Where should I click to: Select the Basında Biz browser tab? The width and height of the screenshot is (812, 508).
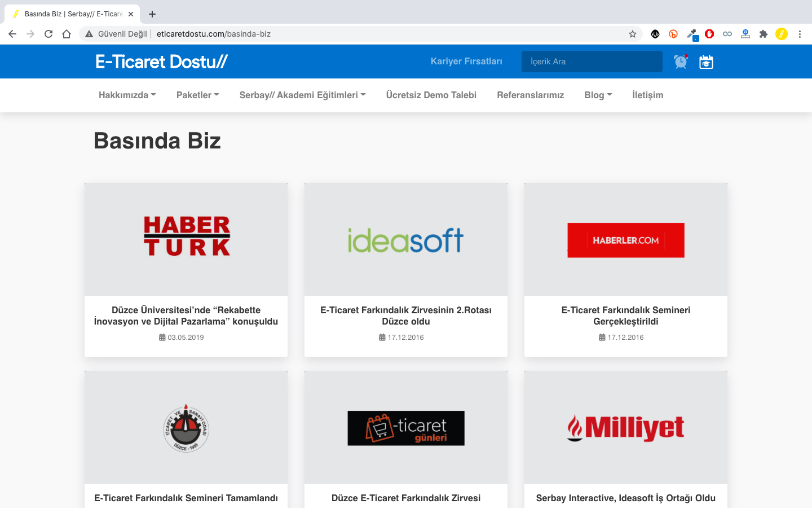point(72,14)
